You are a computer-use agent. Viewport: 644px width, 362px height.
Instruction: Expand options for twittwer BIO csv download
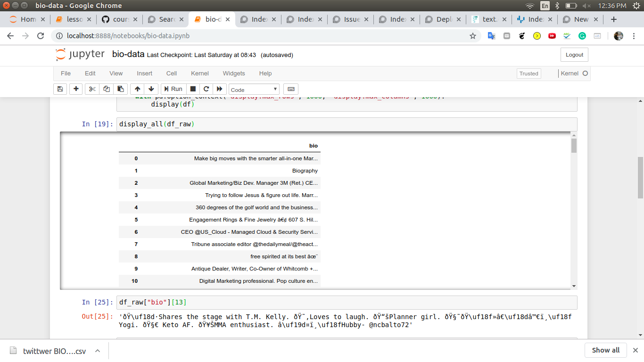[x=98, y=351]
